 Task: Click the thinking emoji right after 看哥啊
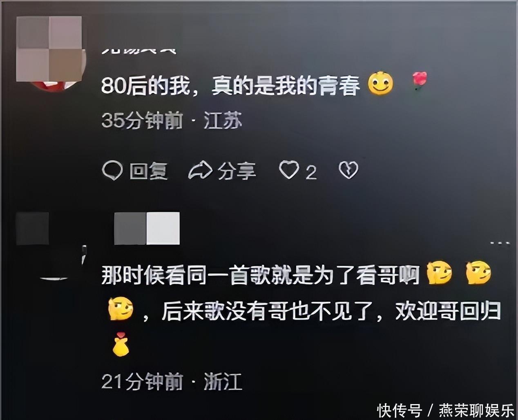[x=439, y=273]
